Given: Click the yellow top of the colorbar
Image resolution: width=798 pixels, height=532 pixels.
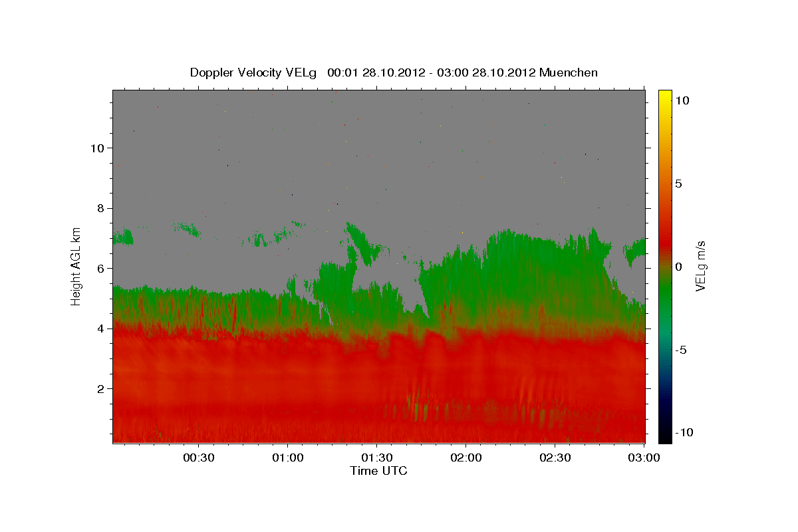Looking at the screenshot, I should (665, 96).
